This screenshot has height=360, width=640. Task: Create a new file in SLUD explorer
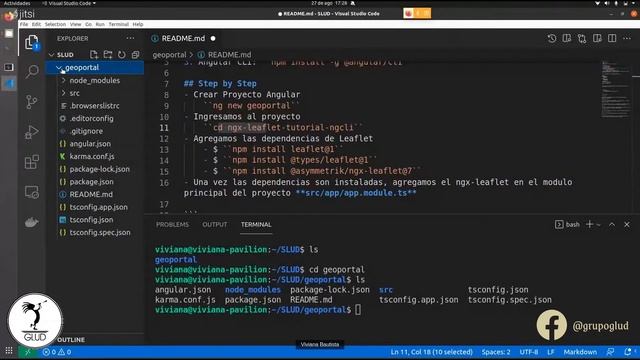point(94,54)
